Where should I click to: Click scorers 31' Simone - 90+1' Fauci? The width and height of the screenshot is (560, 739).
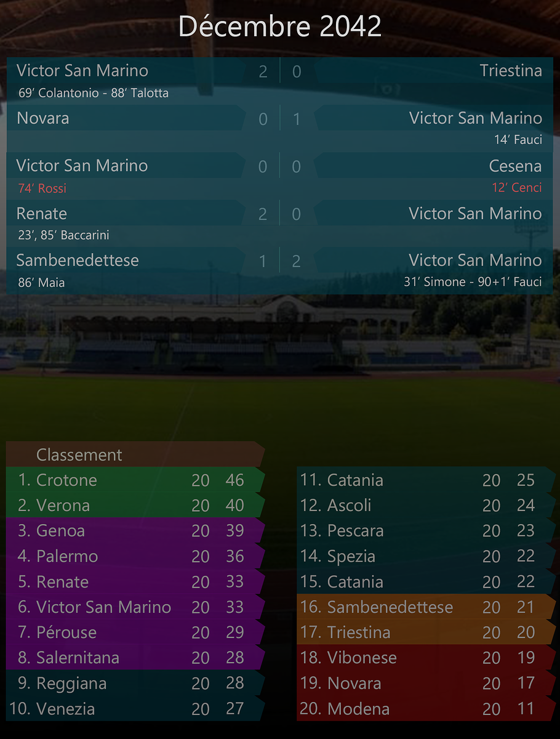(x=473, y=282)
